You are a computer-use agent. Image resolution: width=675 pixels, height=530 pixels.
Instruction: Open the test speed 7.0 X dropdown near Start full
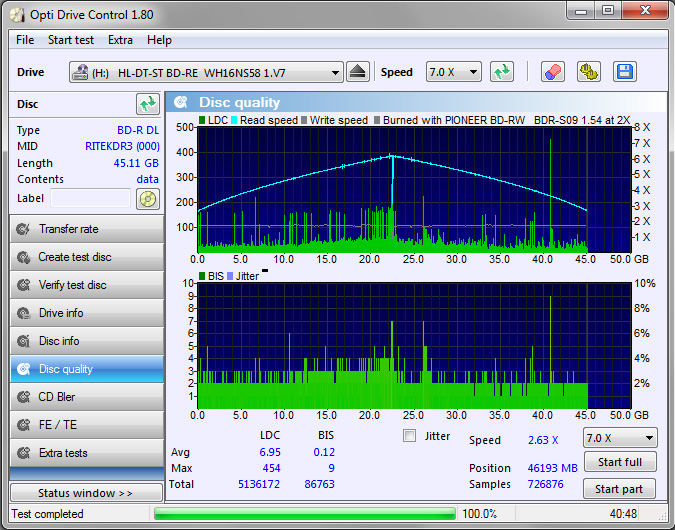pyautogui.click(x=620, y=438)
